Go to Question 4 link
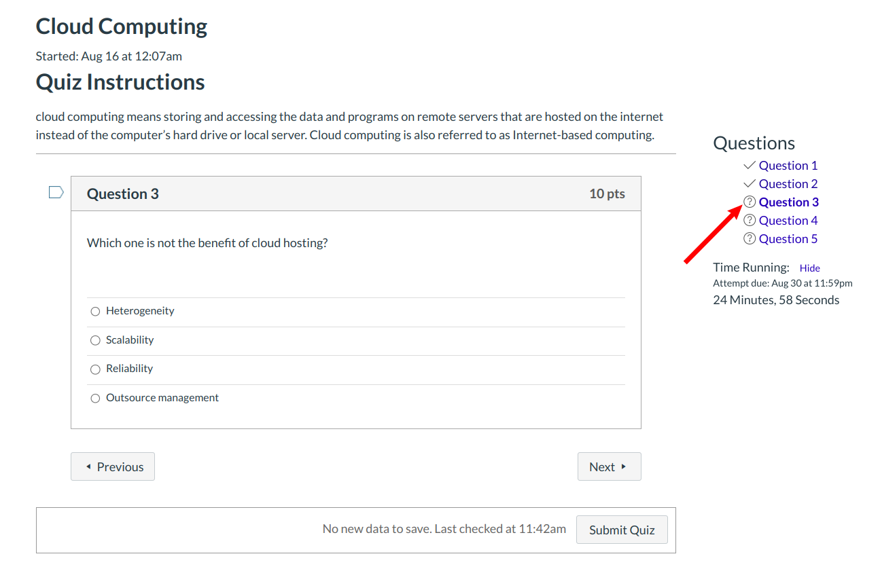880x588 pixels. click(x=788, y=221)
